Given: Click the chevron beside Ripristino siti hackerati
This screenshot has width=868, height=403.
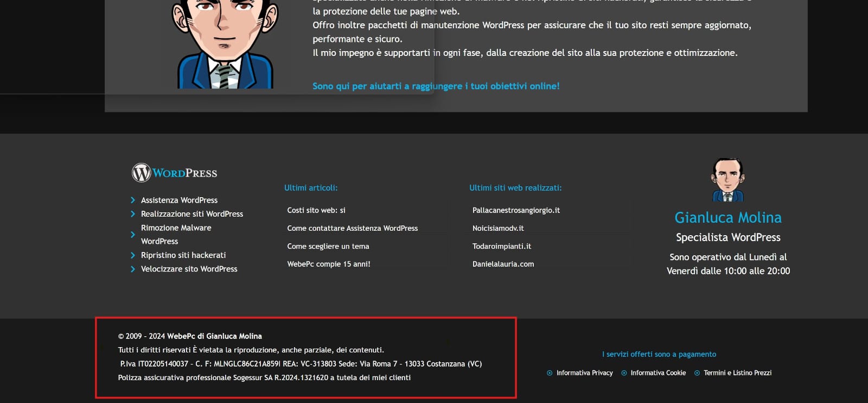Looking at the screenshot, I should (x=133, y=255).
